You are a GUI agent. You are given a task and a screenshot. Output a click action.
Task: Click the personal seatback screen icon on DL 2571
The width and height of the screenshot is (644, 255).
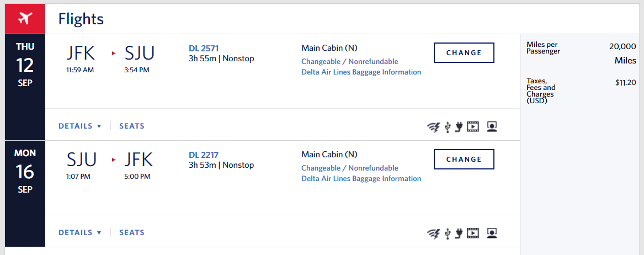tap(492, 127)
